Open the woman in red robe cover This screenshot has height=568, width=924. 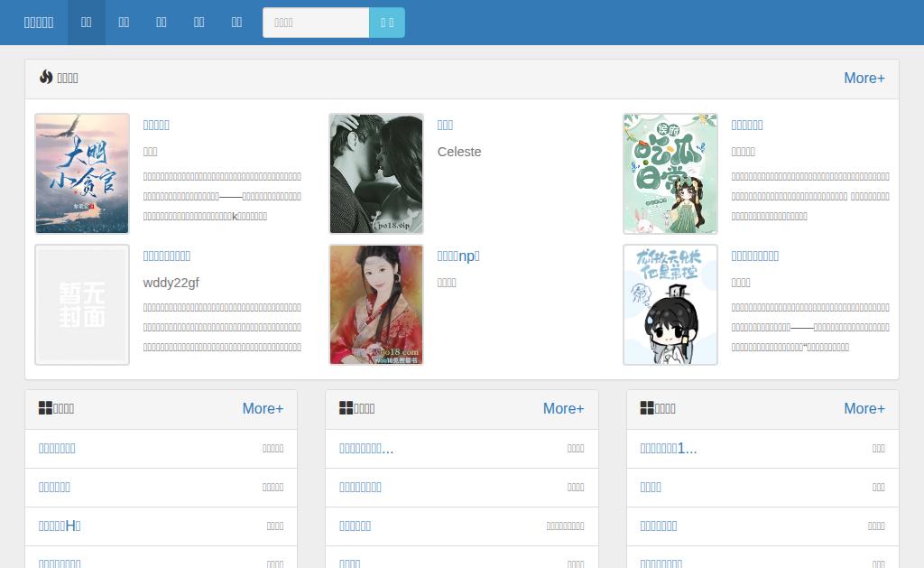[376, 304]
